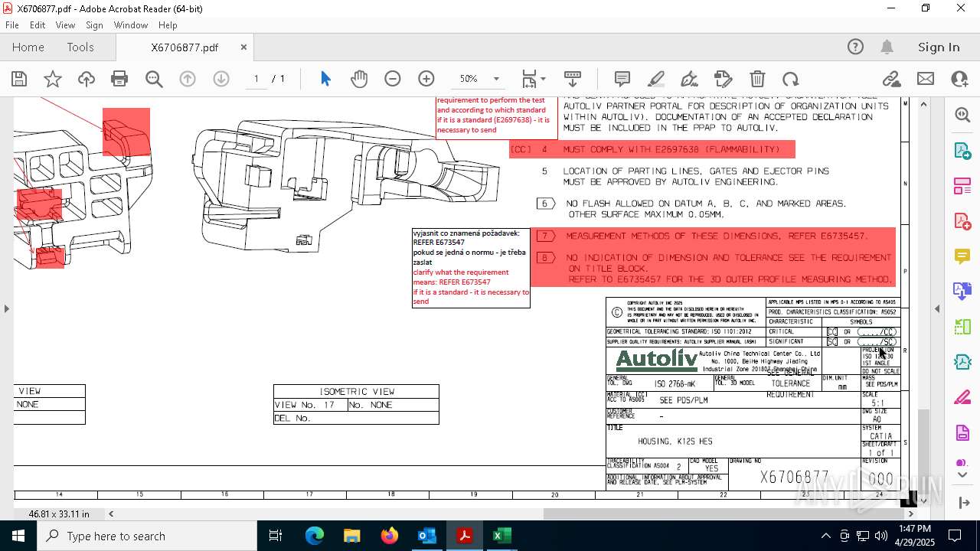Open the View menu
Image resolution: width=980 pixels, height=551 pixels.
65,25
